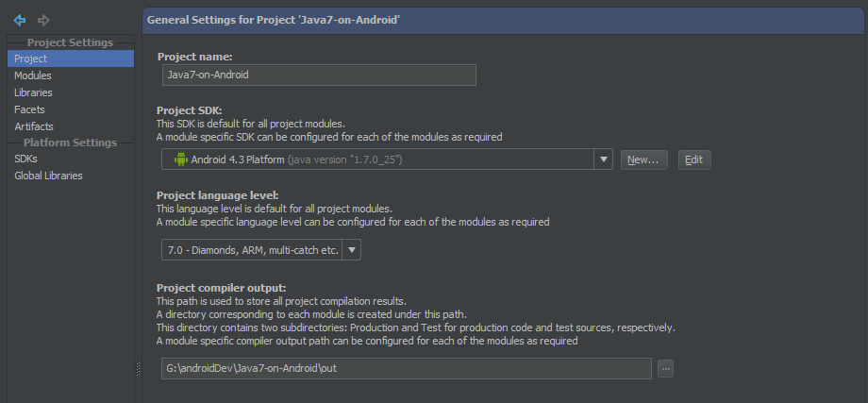This screenshot has height=403, width=868.
Task: Click the compiler output path field
Action: click(x=407, y=368)
